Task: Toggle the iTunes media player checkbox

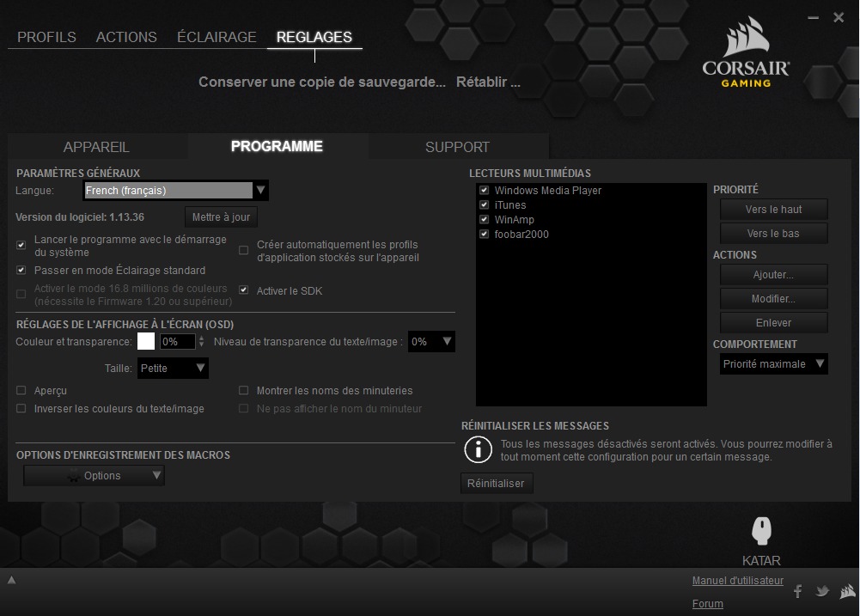Action: click(485, 205)
